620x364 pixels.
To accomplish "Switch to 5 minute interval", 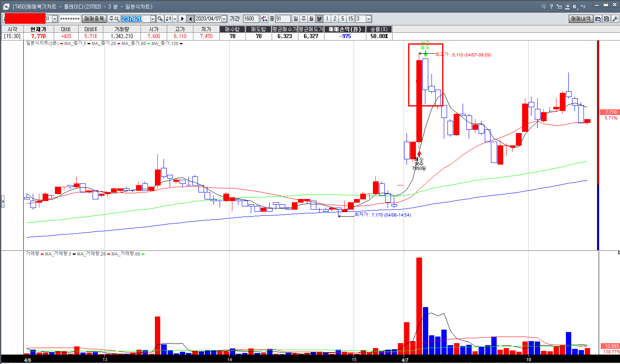I will pos(343,19).
